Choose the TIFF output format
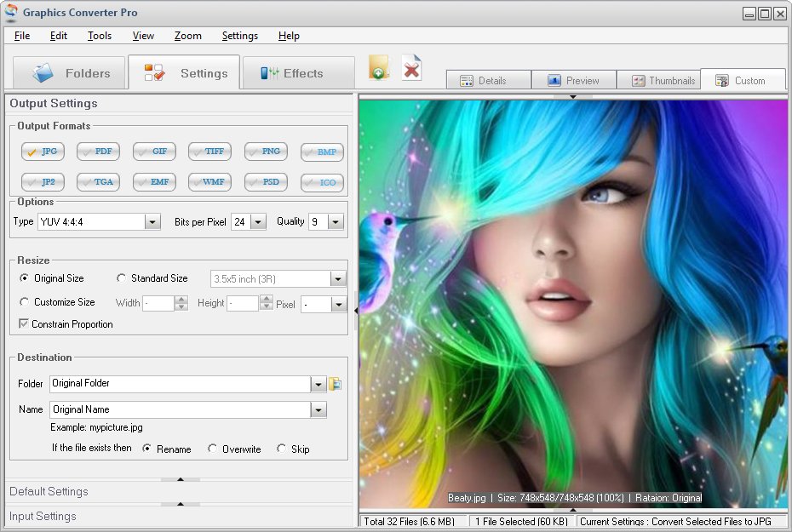The height and width of the screenshot is (532, 792). 209,152
